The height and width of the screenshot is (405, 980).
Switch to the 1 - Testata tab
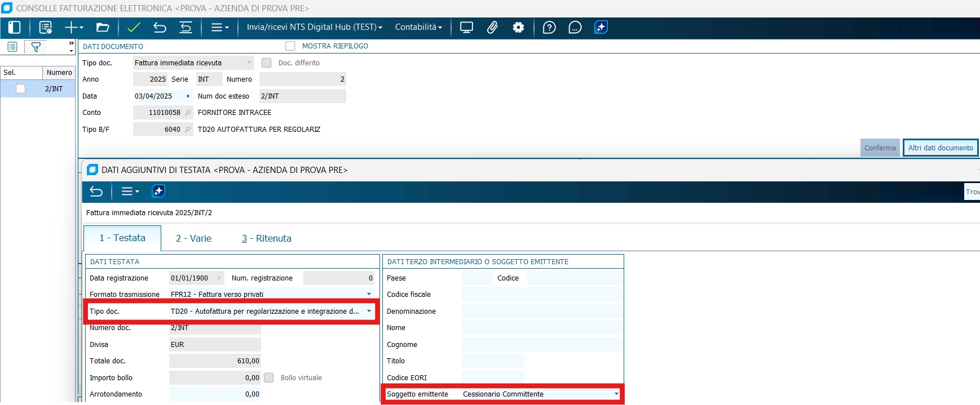click(x=122, y=238)
